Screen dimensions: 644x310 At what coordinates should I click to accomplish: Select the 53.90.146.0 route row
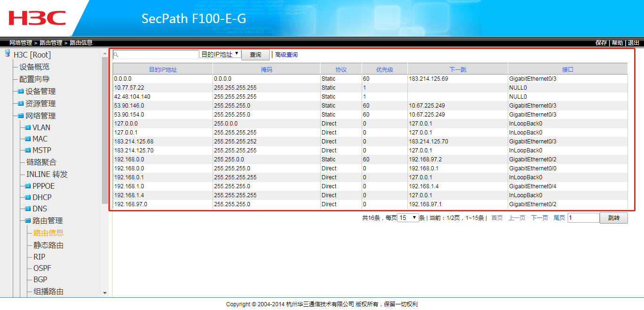click(x=370, y=106)
